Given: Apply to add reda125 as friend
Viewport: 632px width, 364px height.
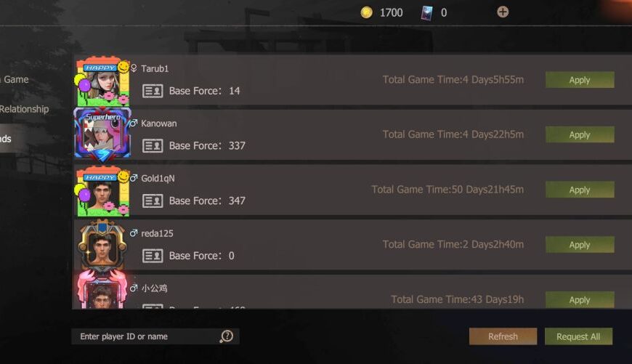Looking at the screenshot, I should point(580,245).
